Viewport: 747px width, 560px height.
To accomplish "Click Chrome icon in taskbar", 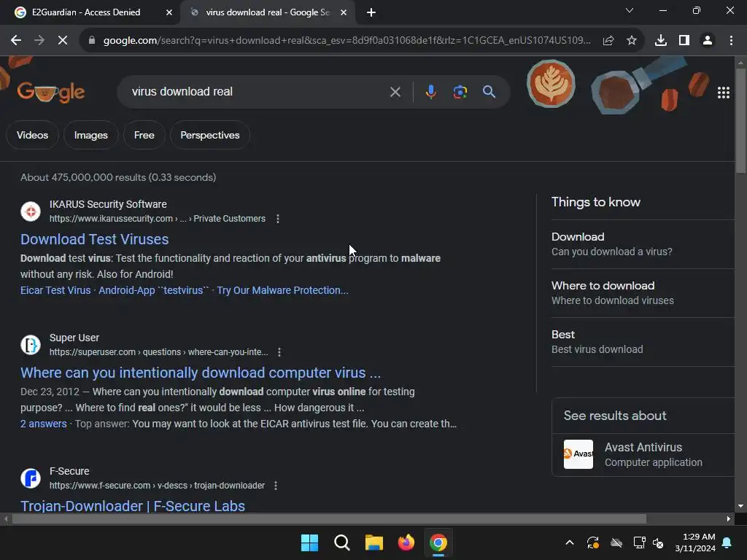I will (x=438, y=542).
